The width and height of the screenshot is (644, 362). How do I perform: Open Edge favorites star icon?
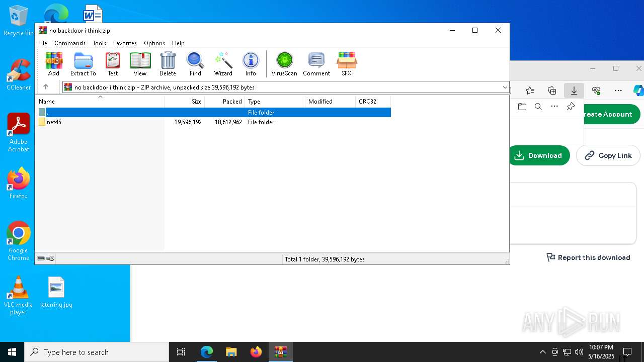pos(530,90)
